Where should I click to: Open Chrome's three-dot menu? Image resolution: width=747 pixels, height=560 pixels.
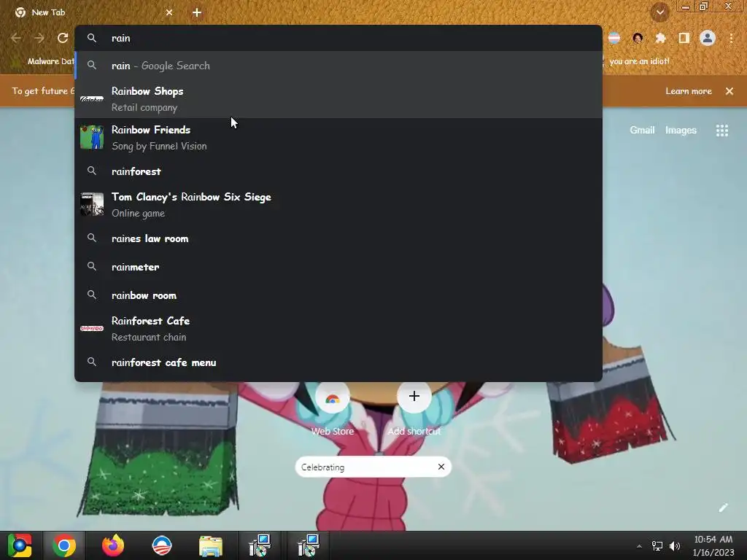[x=731, y=38]
